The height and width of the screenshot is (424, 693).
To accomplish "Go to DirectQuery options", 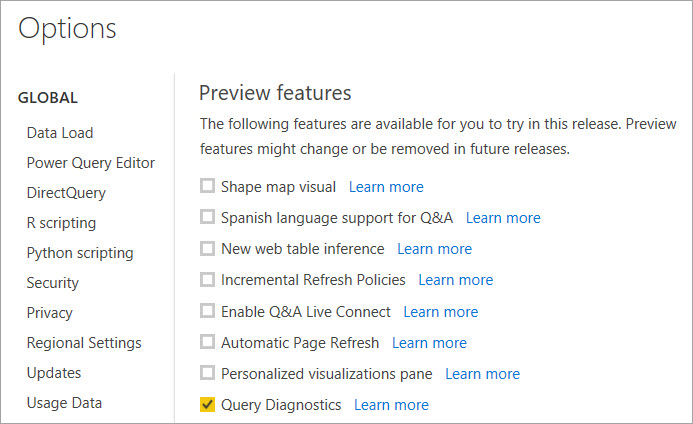I will pos(66,193).
